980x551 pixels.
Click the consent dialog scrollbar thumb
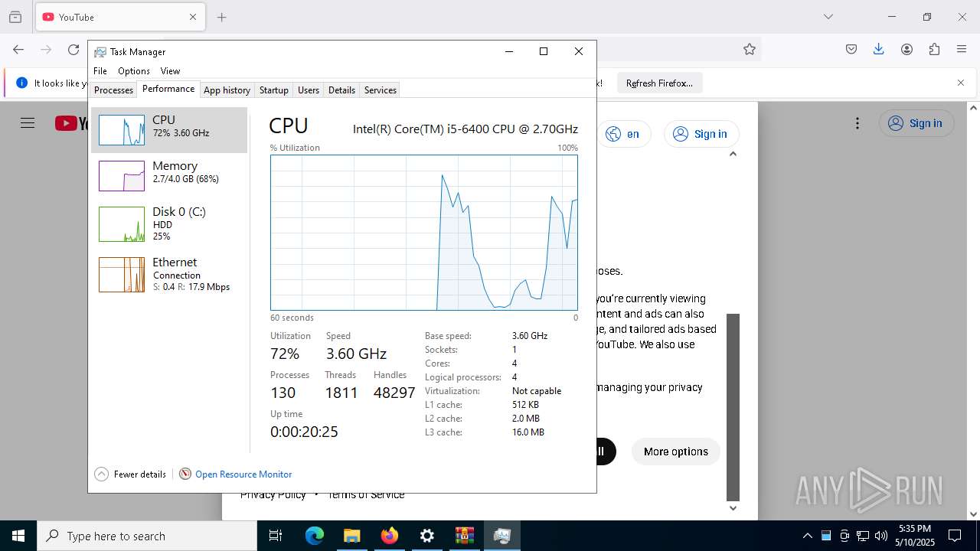tap(733, 406)
